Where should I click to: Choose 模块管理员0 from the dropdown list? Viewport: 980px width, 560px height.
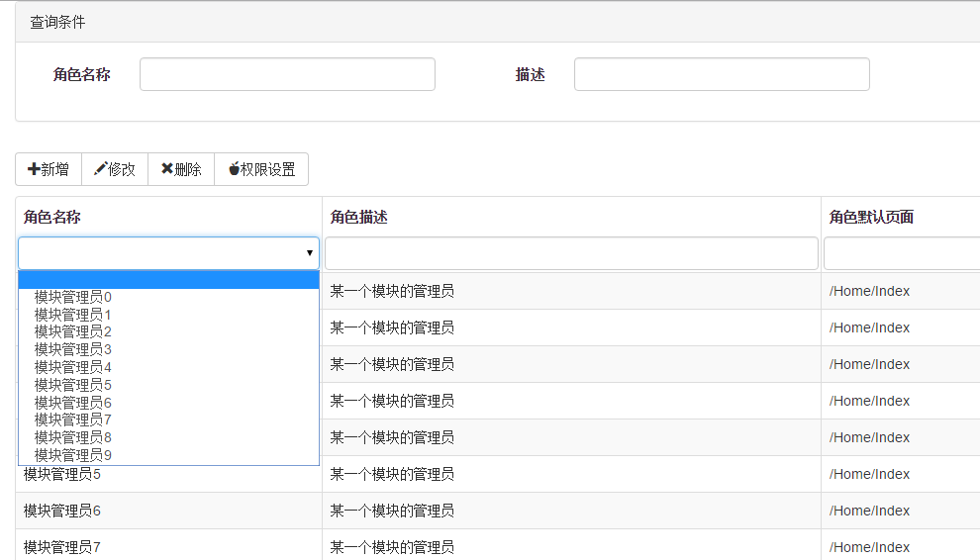[x=168, y=297]
